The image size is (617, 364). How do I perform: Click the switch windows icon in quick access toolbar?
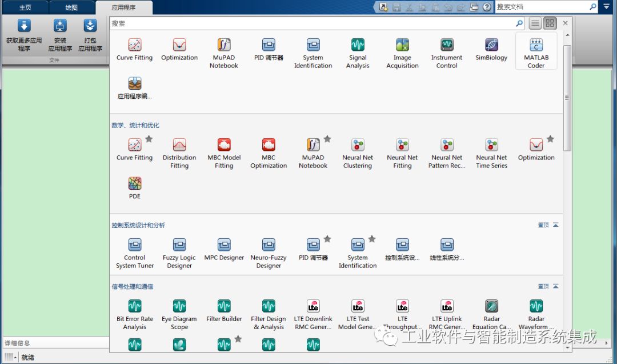(x=474, y=7)
